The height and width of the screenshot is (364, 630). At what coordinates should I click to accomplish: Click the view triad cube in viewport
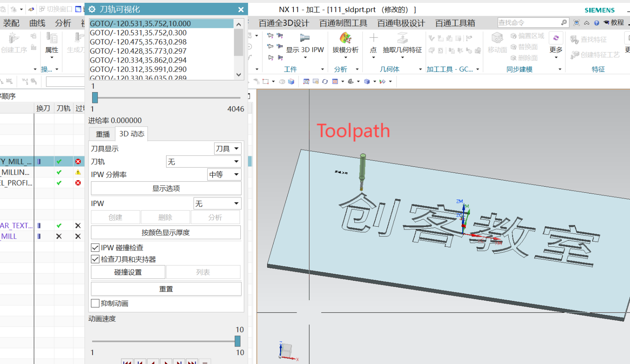pos(286,351)
